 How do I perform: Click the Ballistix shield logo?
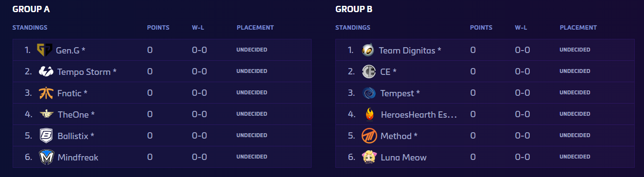pyautogui.click(x=46, y=136)
